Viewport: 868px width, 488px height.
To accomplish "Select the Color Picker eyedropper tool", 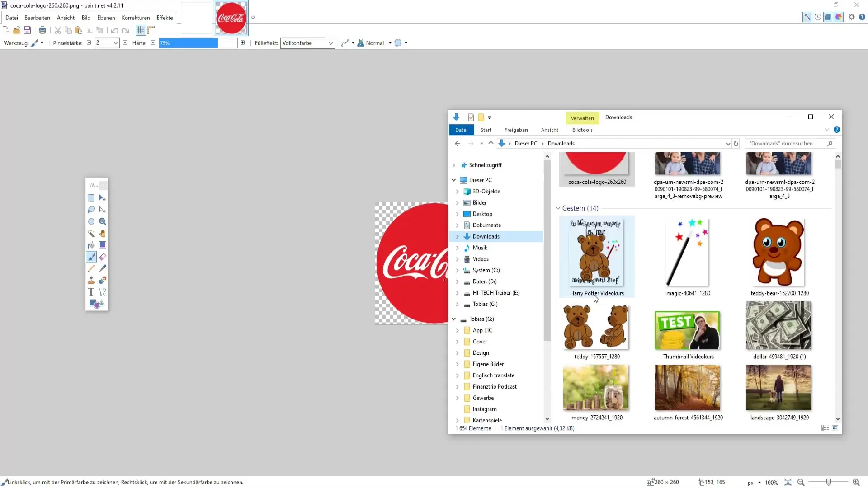I will [x=103, y=268].
